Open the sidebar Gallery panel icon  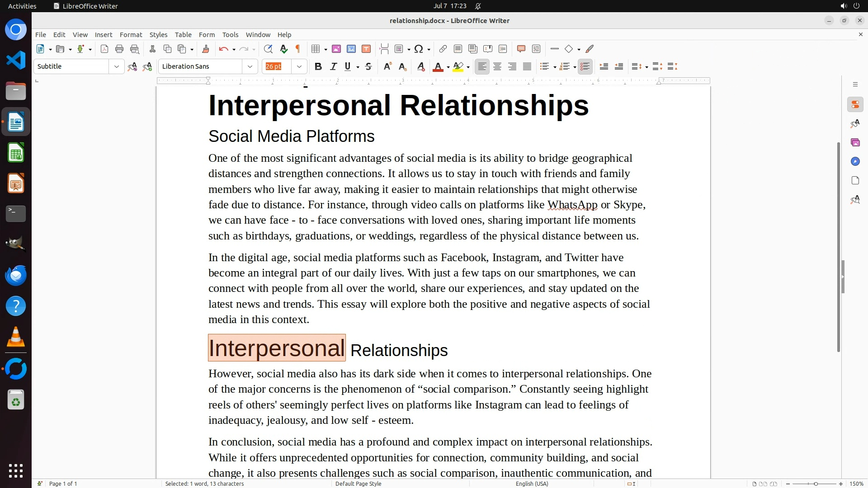click(855, 142)
